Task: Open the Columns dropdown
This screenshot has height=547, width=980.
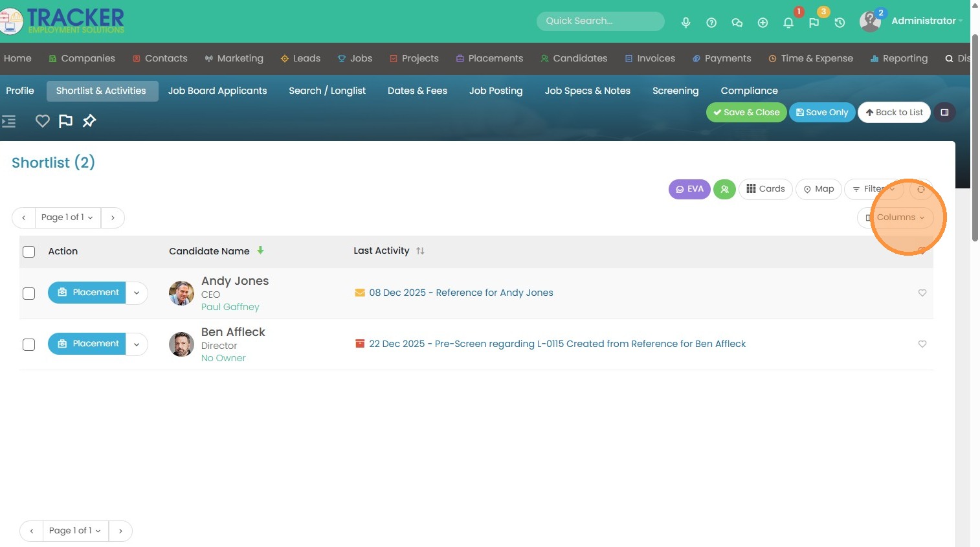Action: 895,218
